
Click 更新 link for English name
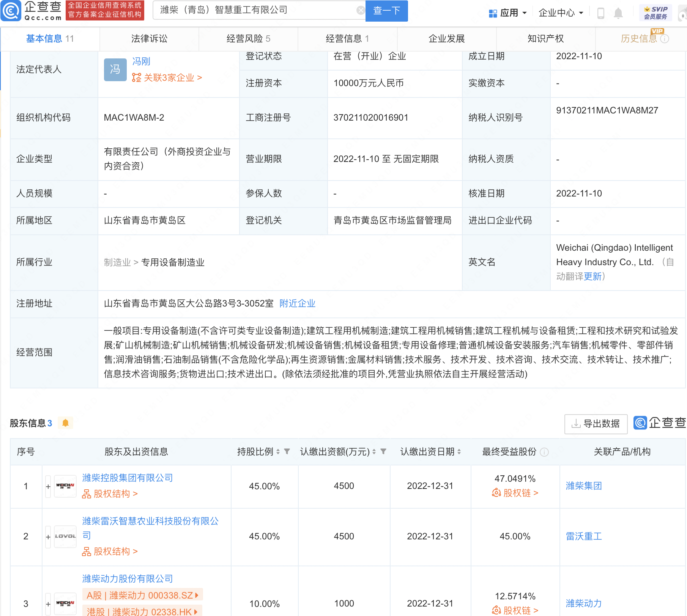click(592, 277)
